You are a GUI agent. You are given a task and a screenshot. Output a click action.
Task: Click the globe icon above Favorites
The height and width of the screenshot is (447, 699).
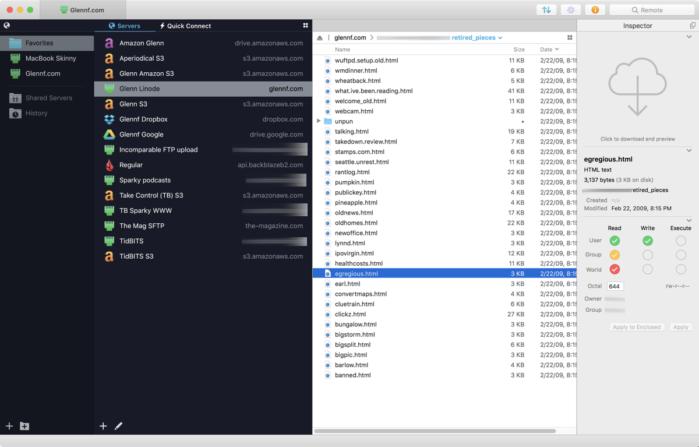(7, 25)
